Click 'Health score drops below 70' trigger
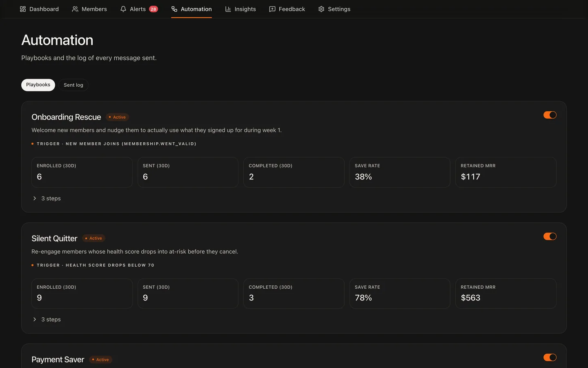 (x=93, y=265)
